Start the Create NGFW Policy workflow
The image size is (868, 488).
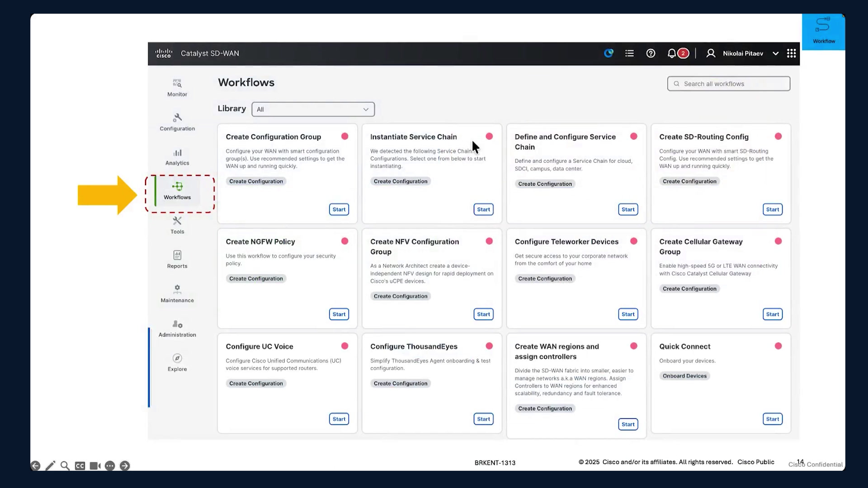click(339, 314)
